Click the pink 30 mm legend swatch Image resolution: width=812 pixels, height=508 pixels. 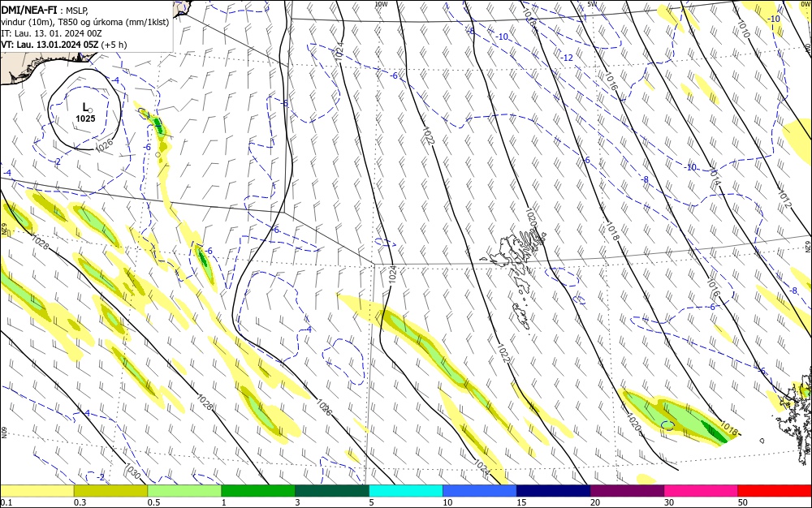pyautogui.click(x=702, y=491)
